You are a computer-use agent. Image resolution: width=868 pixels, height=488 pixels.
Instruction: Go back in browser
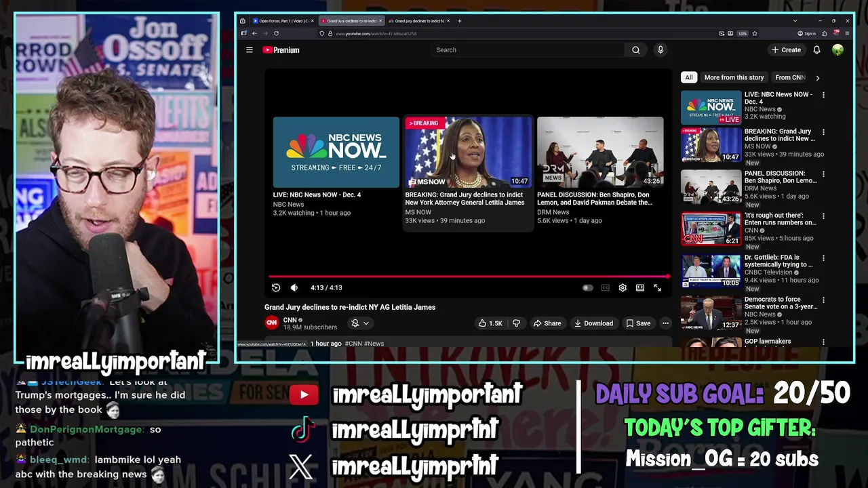click(x=254, y=33)
